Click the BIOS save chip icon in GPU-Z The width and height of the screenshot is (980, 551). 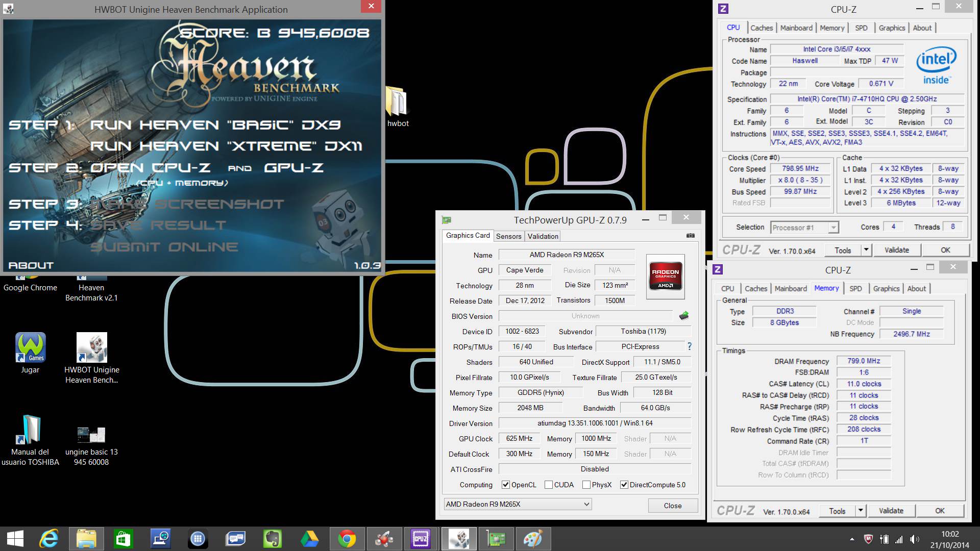click(x=684, y=316)
